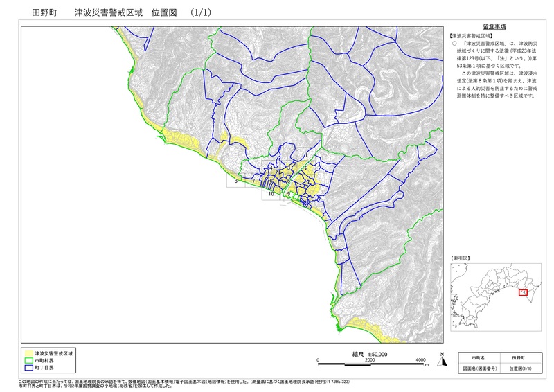
Task: Click the 縮尺 1:50,000 scale label
Action: 370,353
